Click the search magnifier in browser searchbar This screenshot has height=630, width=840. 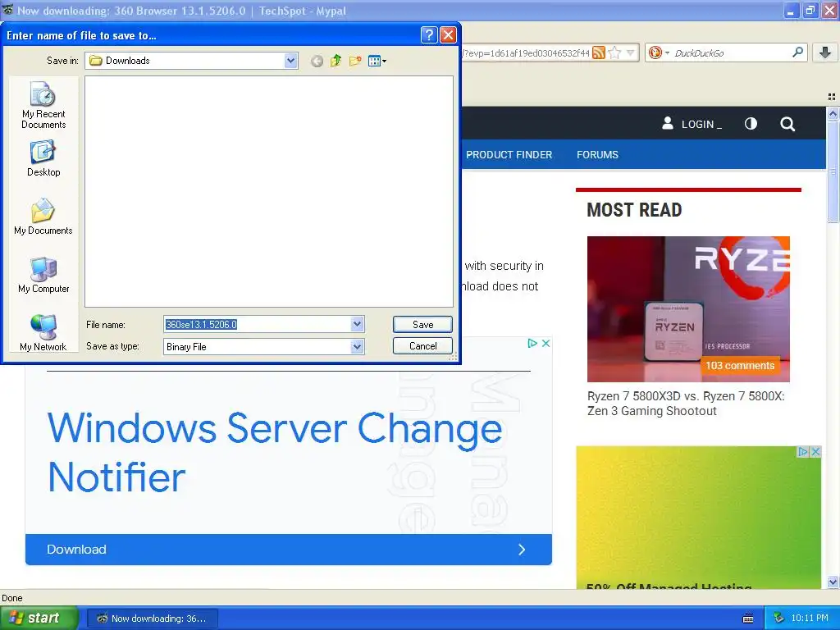click(x=797, y=52)
